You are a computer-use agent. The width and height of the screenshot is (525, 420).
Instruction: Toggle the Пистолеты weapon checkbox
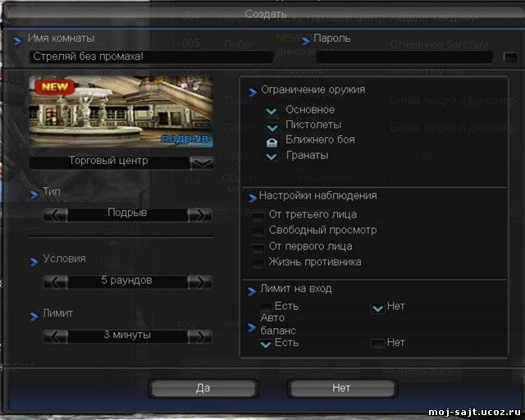point(272,127)
